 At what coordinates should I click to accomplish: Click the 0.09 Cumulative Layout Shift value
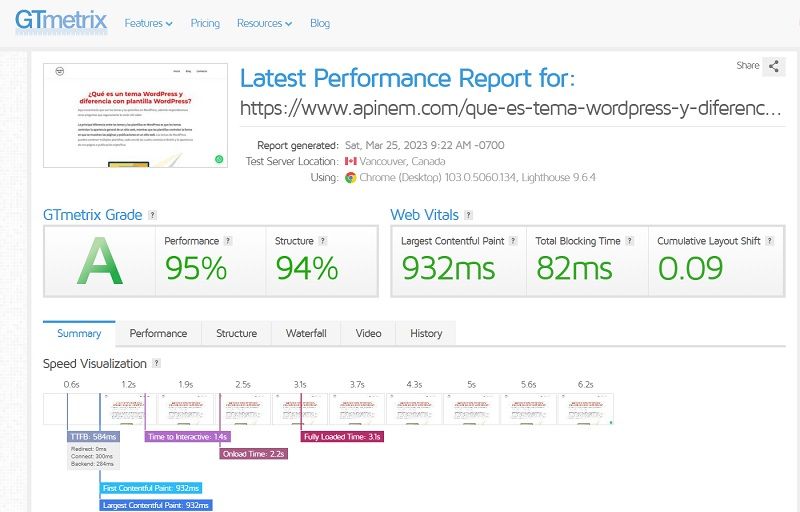pos(690,268)
